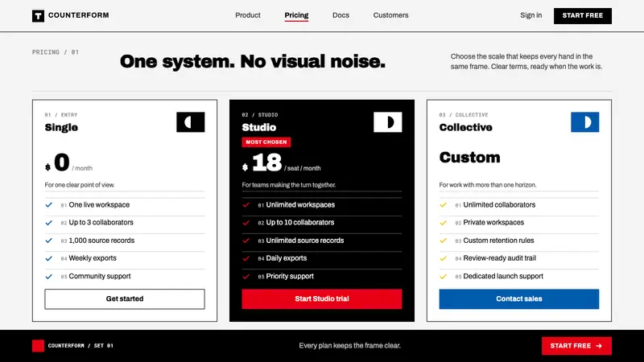Click the red checkmark beside Daily exports

(246, 258)
